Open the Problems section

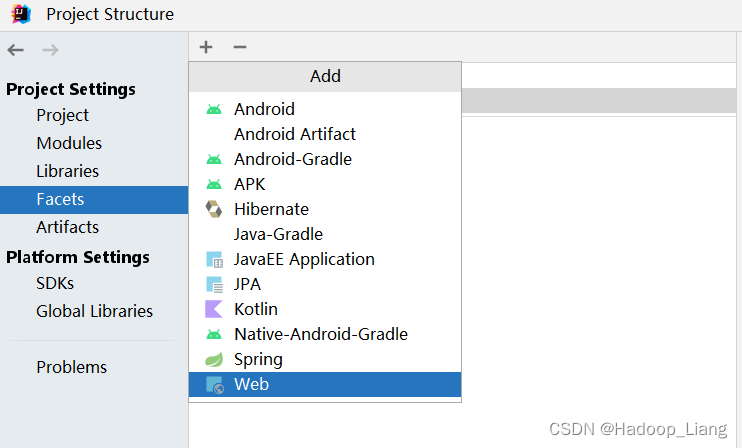94,367
